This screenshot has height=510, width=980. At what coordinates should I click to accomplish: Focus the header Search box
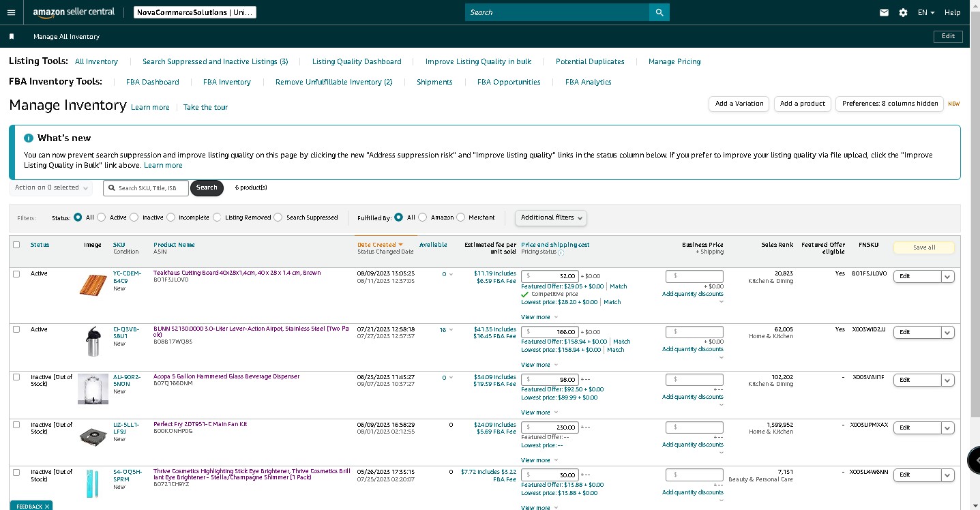pyautogui.click(x=557, y=12)
